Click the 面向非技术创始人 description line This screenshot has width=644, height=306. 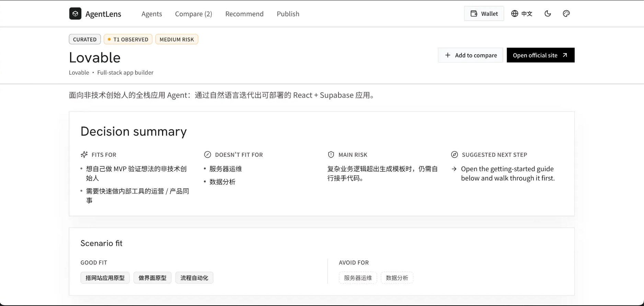(222, 95)
